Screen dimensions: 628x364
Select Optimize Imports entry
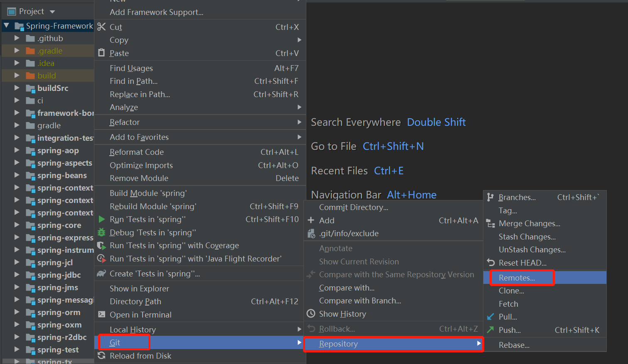[x=200, y=165]
